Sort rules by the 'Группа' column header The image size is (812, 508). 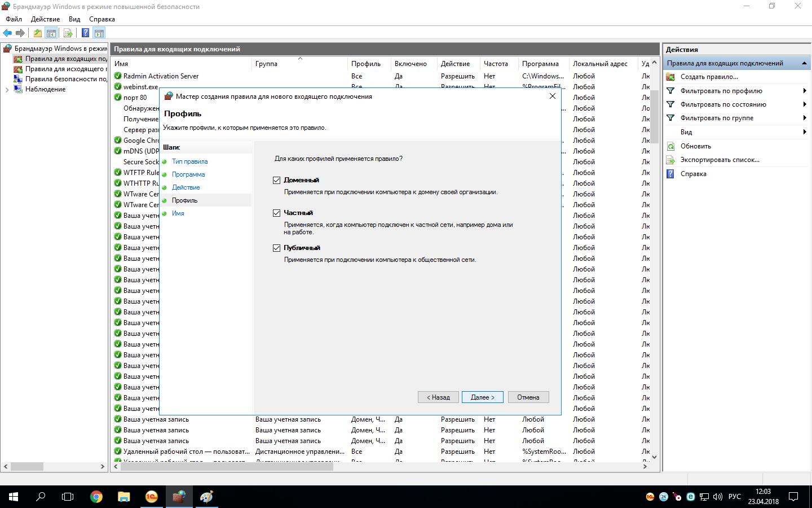click(x=300, y=64)
